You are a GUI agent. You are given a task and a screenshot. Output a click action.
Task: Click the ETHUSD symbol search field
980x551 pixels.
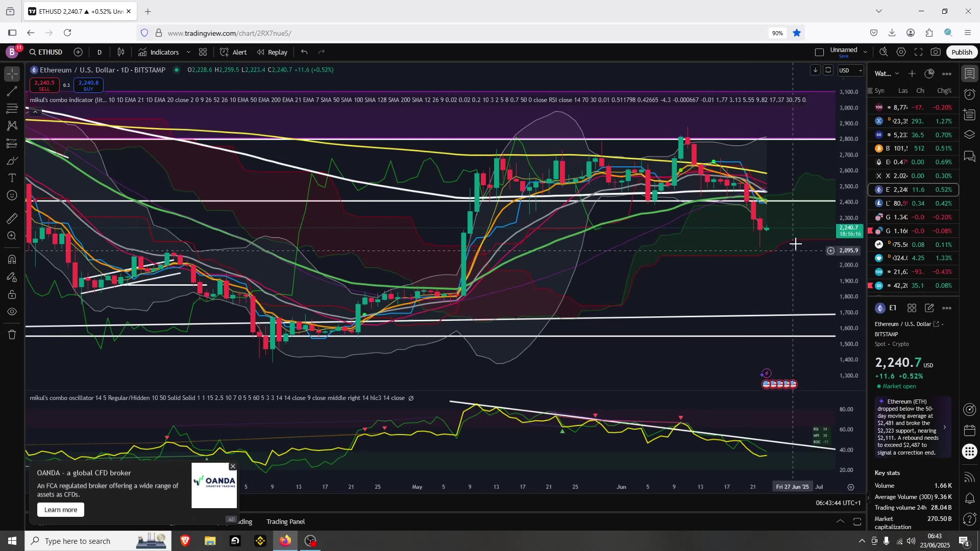[x=46, y=52]
